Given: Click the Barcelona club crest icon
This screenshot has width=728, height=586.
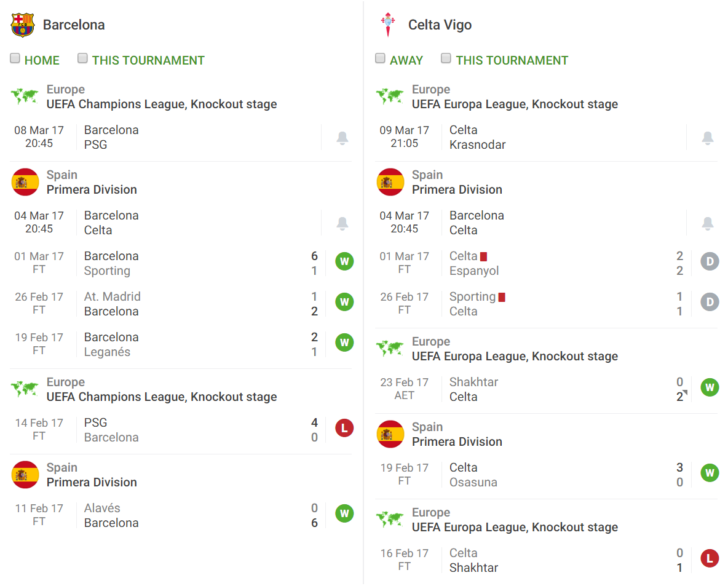Looking at the screenshot, I should [22, 25].
